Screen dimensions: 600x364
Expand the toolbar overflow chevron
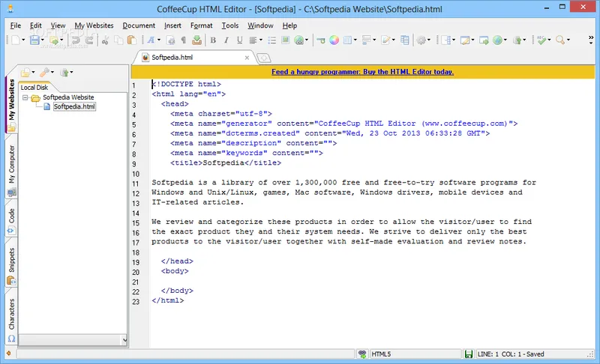[x=591, y=40]
